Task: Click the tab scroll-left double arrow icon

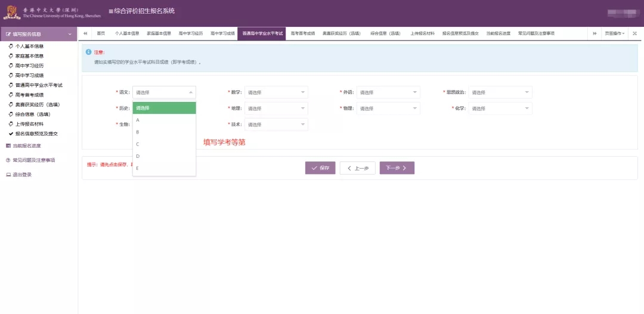Action: pos(85,33)
